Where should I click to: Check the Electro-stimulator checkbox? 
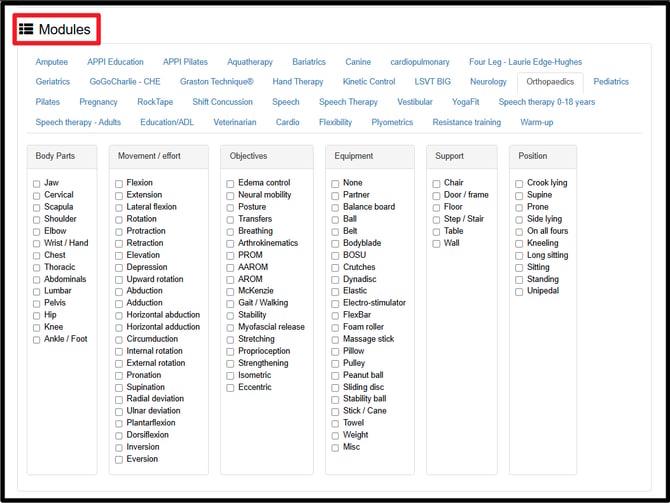coord(335,304)
